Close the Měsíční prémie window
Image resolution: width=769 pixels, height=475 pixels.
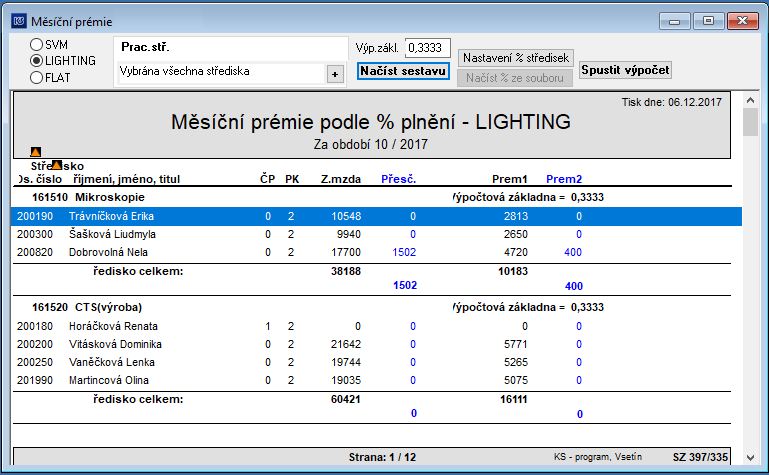coord(743,21)
